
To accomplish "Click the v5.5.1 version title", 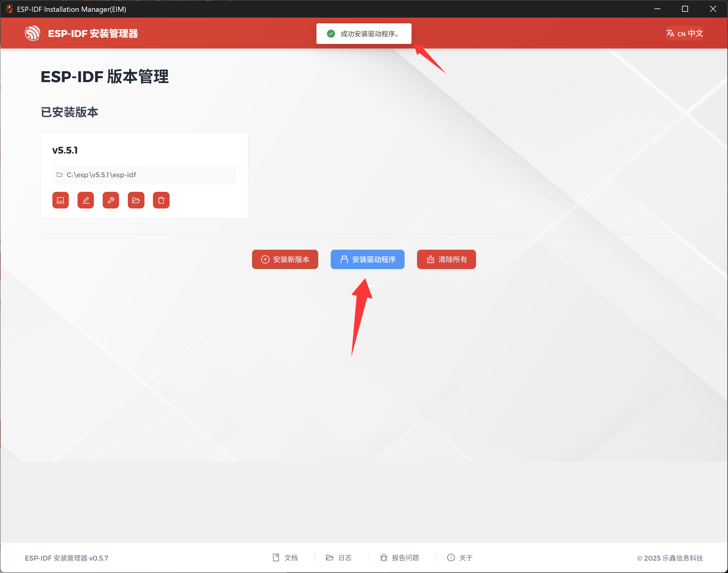I will [65, 150].
